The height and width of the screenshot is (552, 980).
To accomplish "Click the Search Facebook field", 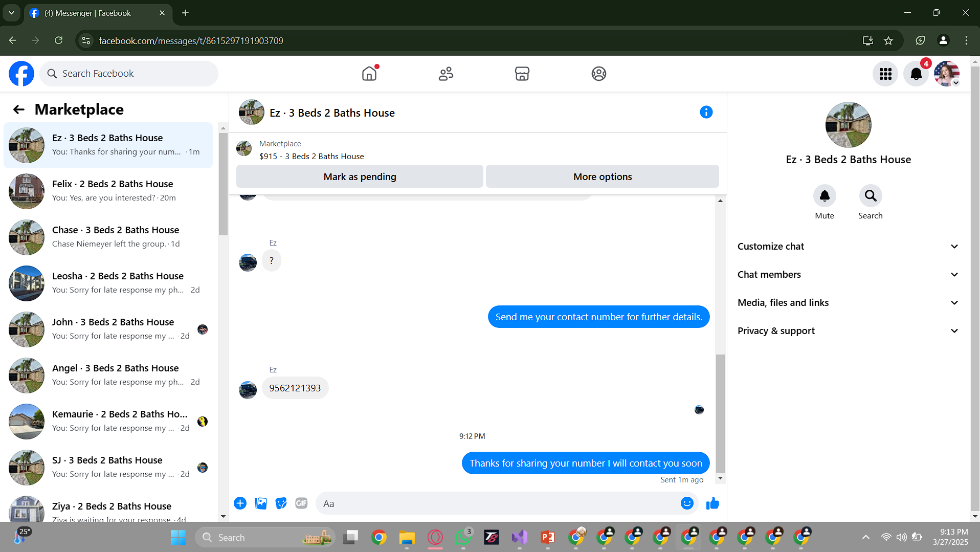I will point(129,74).
